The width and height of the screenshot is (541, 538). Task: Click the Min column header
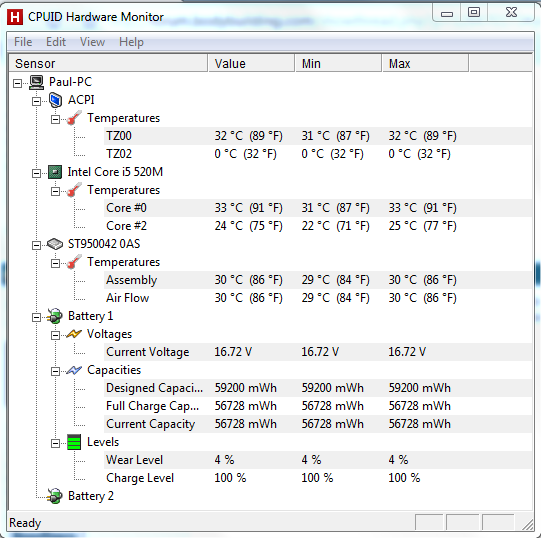coord(338,63)
